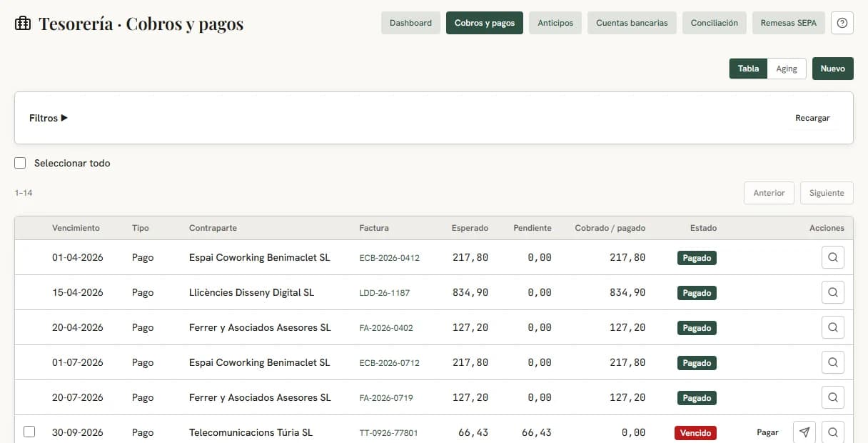
Task: Tick the Seleccionar todo checkbox
Action: tap(20, 163)
